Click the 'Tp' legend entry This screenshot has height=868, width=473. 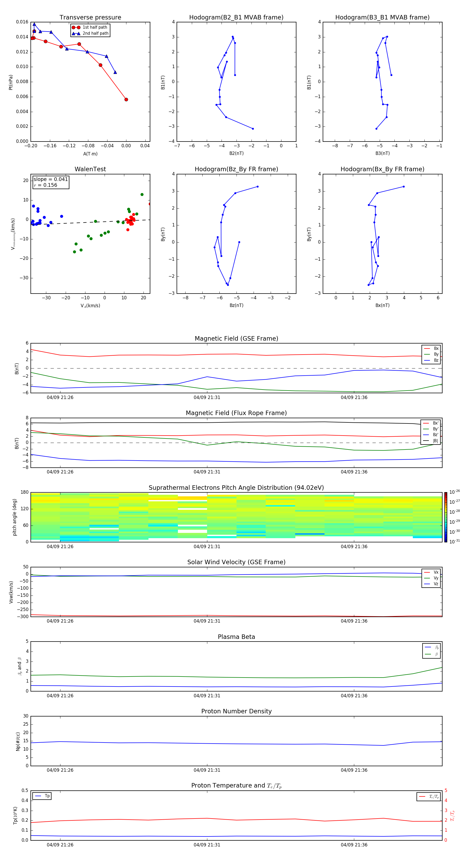coord(42,796)
